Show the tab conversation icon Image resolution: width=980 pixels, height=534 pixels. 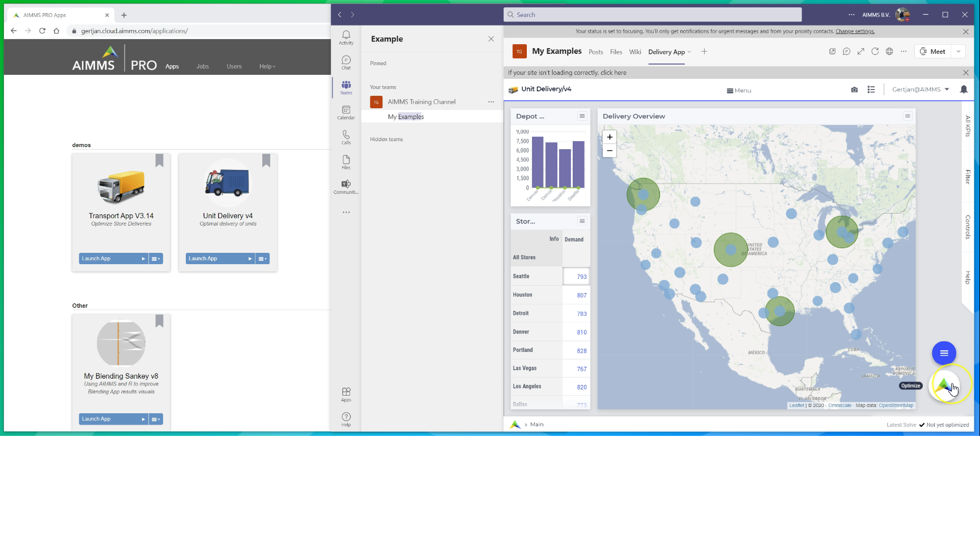tap(846, 52)
